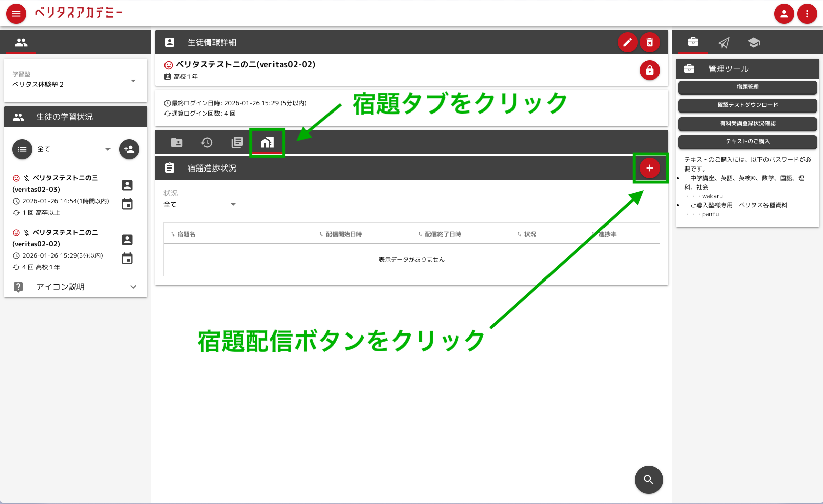Click the テキストのご購入 button
Screen dimensions: 823x504
pos(748,142)
